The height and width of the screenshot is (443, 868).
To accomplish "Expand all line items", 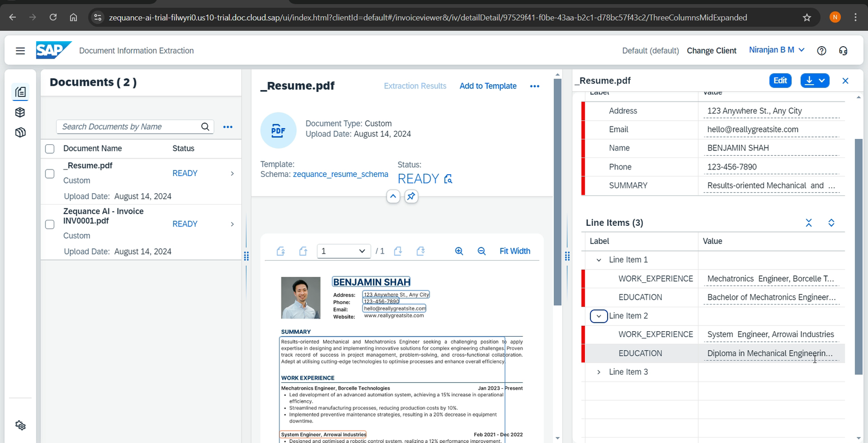I will 831,223.
